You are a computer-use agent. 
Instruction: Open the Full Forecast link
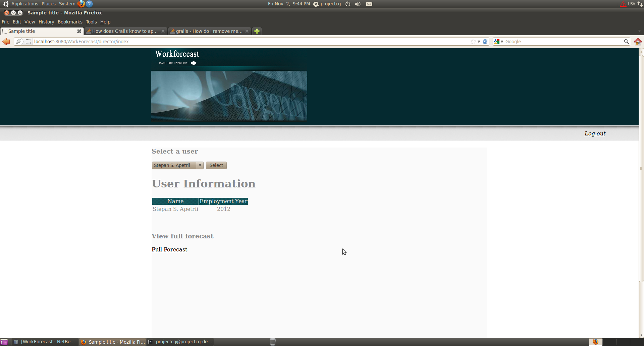169,249
